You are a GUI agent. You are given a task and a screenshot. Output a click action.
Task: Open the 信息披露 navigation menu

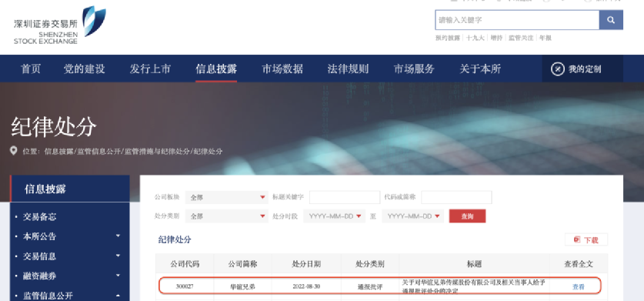(216, 69)
